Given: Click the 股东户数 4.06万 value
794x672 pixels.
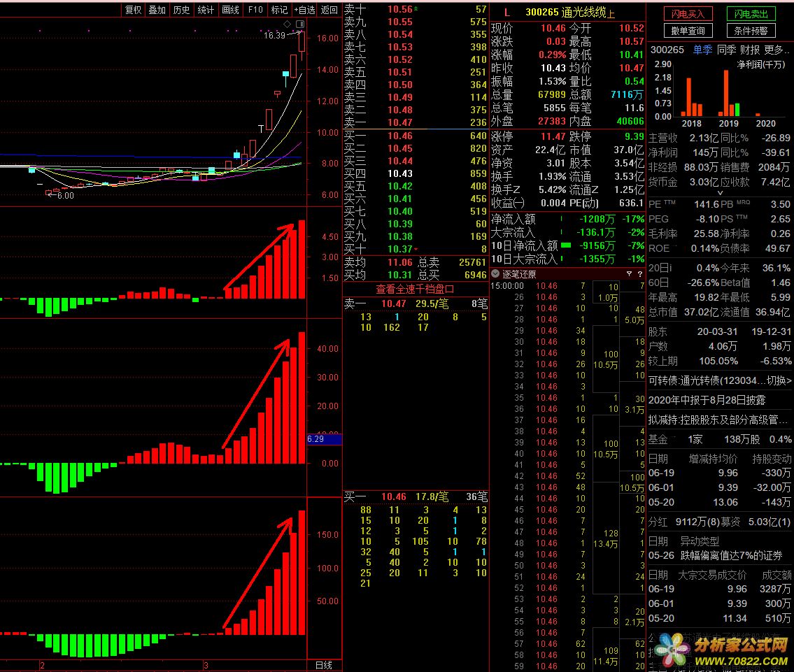Looking at the screenshot, I should pos(723,347).
